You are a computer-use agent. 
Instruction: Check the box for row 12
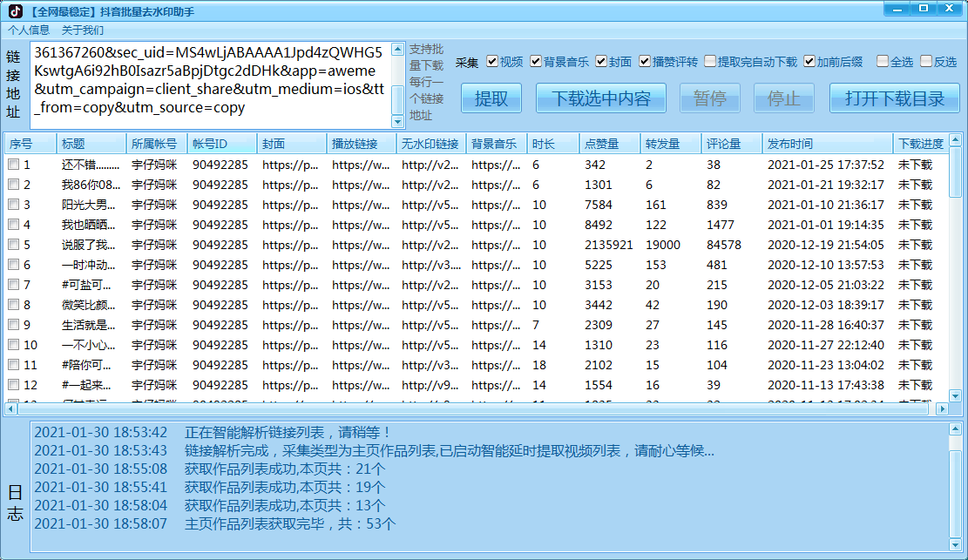tap(14, 385)
